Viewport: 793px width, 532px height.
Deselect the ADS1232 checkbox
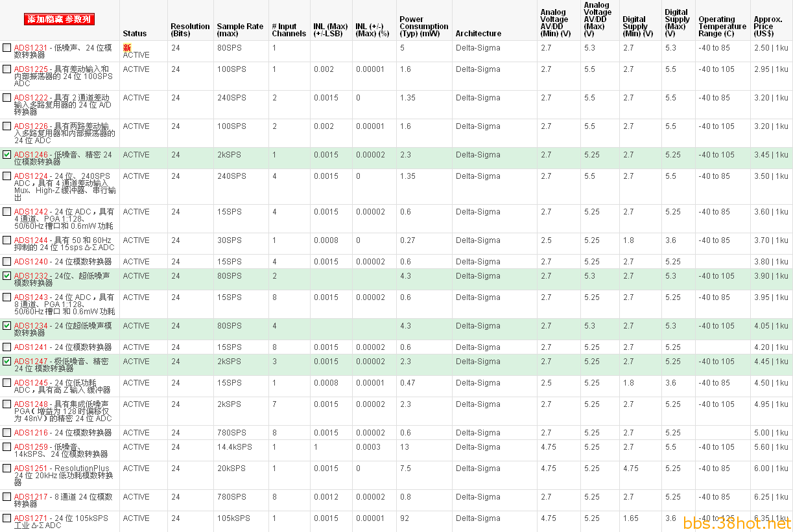click(x=6, y=276)
